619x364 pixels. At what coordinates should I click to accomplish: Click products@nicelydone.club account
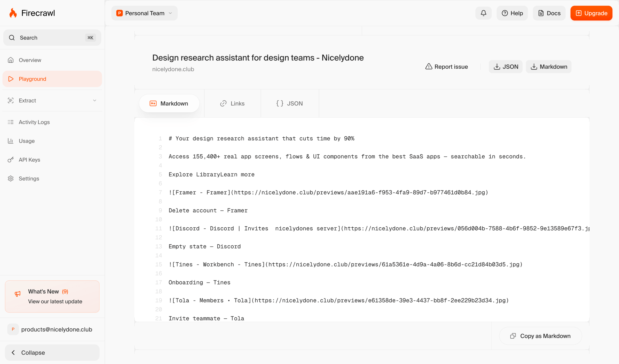52,329
